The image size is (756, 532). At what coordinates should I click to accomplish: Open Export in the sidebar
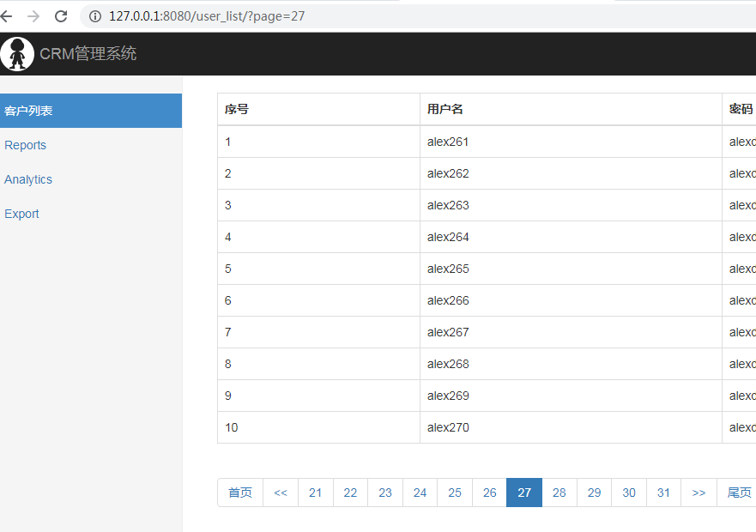[x=21, y=214]
